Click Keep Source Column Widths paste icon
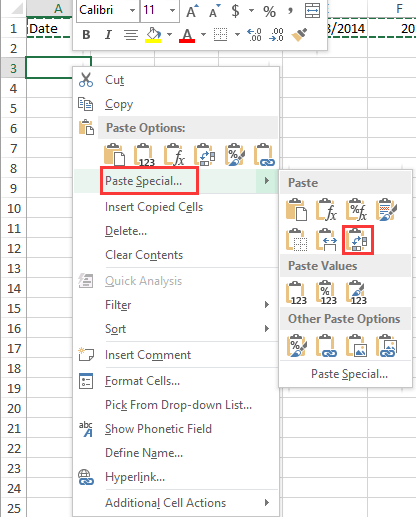 coord(327,240)
